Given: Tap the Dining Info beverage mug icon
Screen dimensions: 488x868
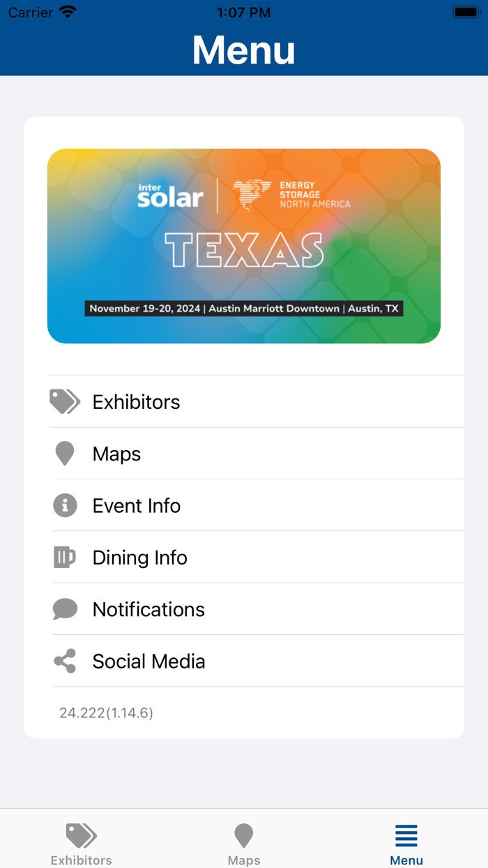Looking at the screenshot, I should pyautogui.click(x=64, y=557).
